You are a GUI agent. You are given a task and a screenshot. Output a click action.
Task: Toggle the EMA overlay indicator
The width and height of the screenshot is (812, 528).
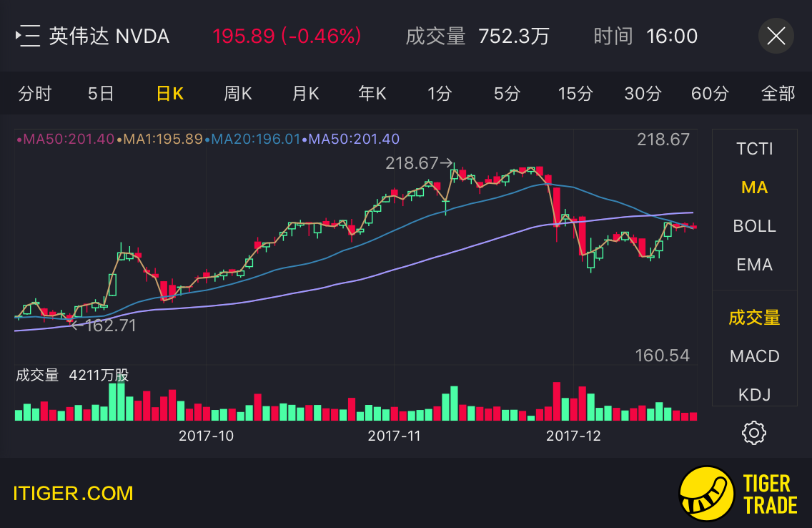pyautogui.click(x=754, y=265)
